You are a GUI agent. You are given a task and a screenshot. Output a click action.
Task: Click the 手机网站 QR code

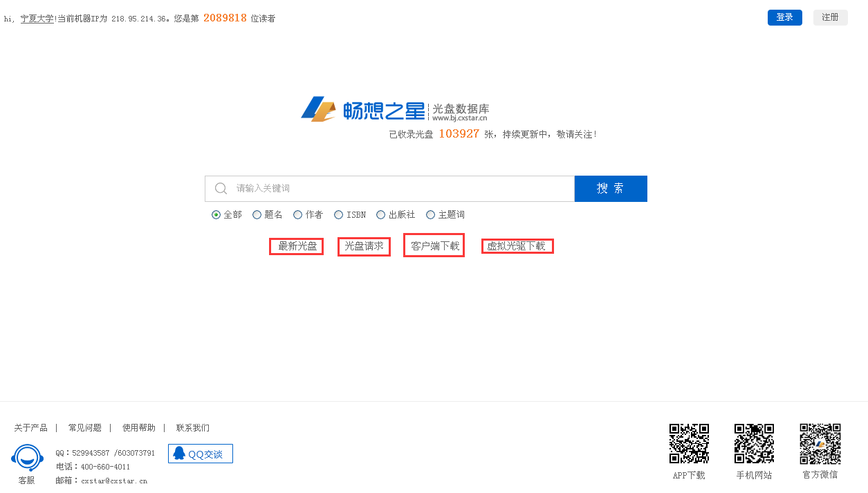pyautogui.click(x=754, y=443)
